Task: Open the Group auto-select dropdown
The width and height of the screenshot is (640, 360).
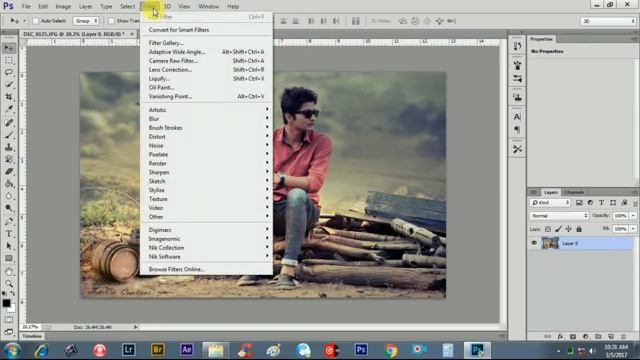Action: pos(85,21)
